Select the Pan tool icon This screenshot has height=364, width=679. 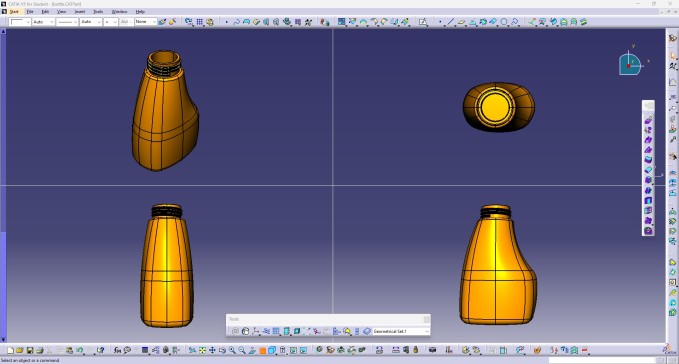212,350
